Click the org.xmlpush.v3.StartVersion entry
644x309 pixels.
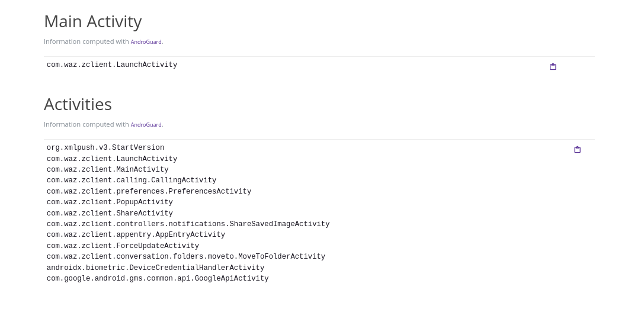105,148
